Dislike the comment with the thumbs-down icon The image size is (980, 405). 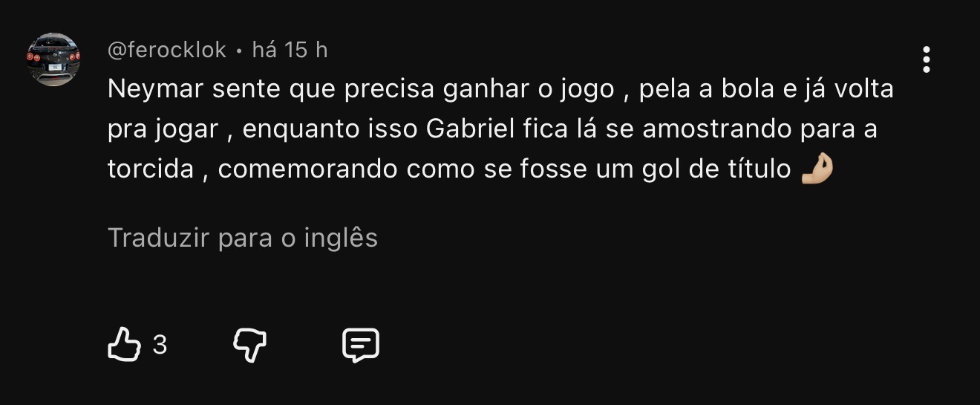(x=250, y=346)
